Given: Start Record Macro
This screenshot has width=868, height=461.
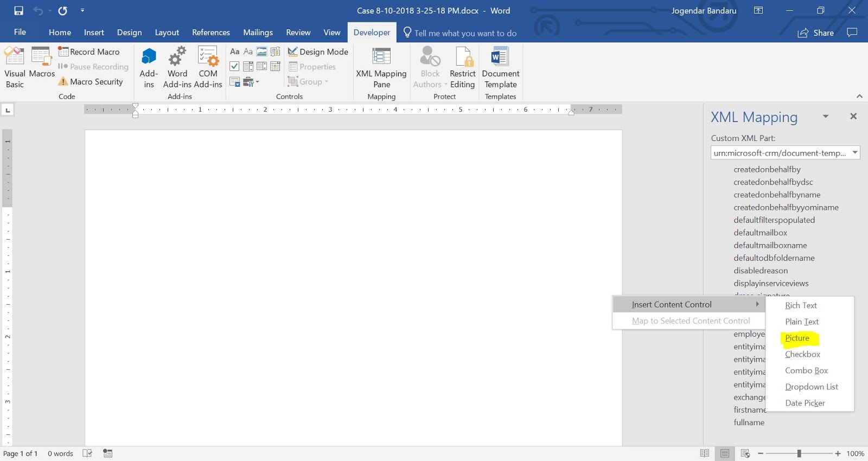Looking at the screenshot, I should [x=89, y=52].
